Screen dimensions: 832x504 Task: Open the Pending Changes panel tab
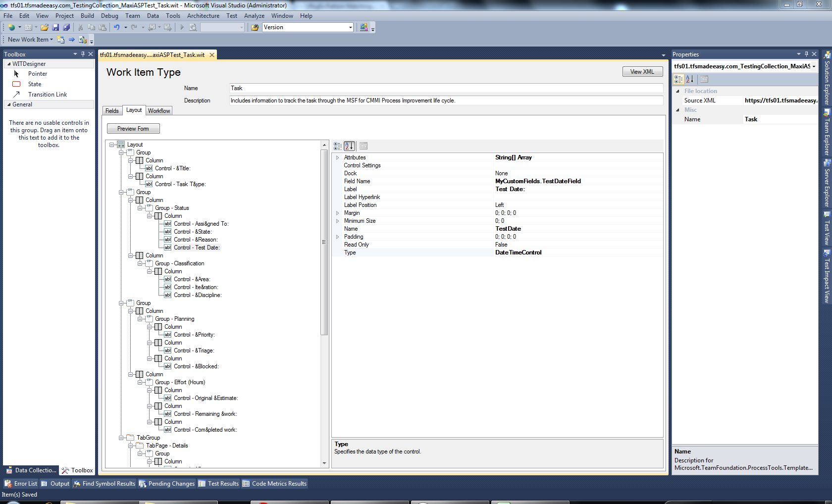pos(167,484)
